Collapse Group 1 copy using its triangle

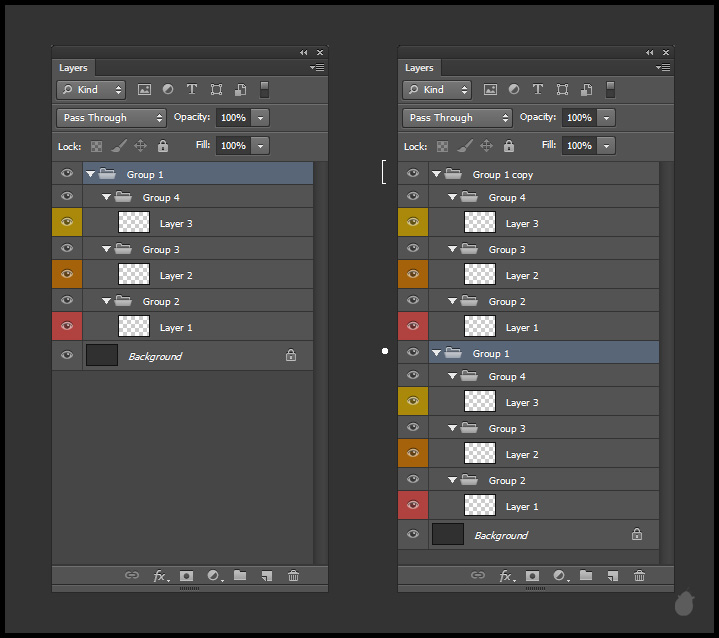[437, 174]
